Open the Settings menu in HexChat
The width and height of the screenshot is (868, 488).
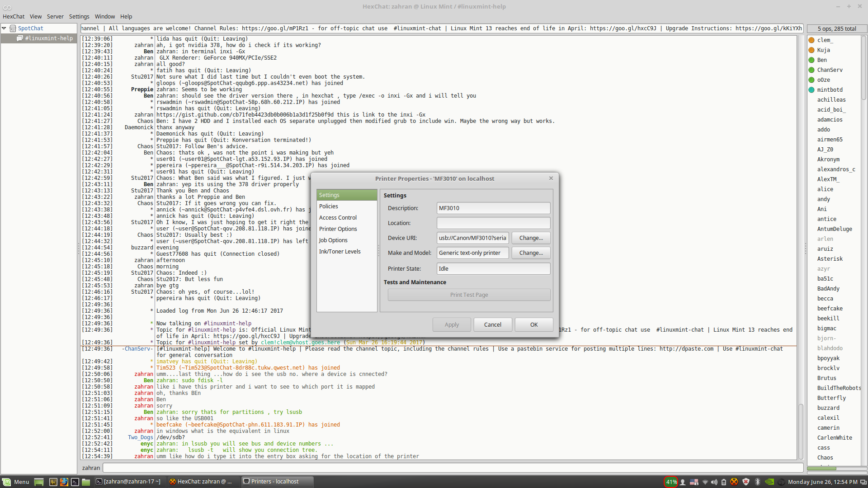pos(79,16)
